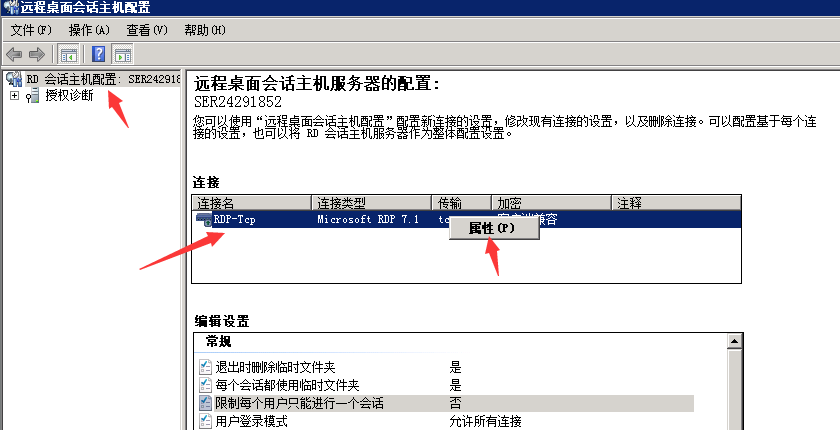840x430 pixels.
Task: Choose 属性(P) from the context menu
Action: [x=492, y=229]
